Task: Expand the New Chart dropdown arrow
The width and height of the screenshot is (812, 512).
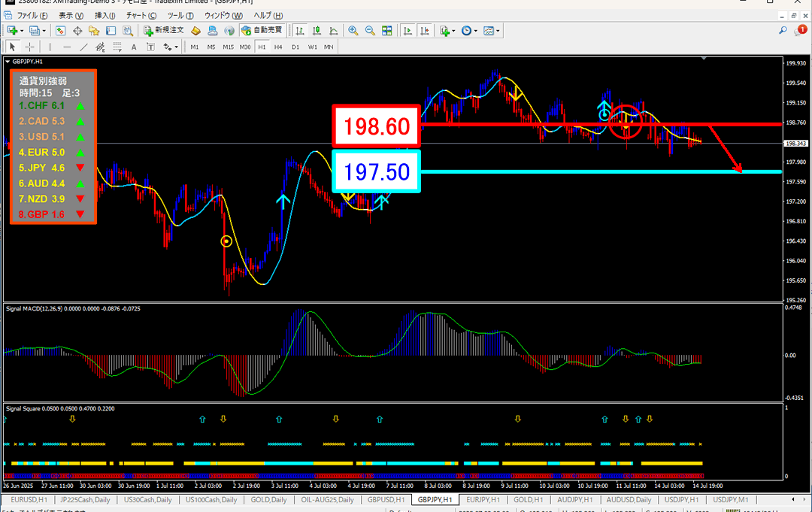Action: 22,31
